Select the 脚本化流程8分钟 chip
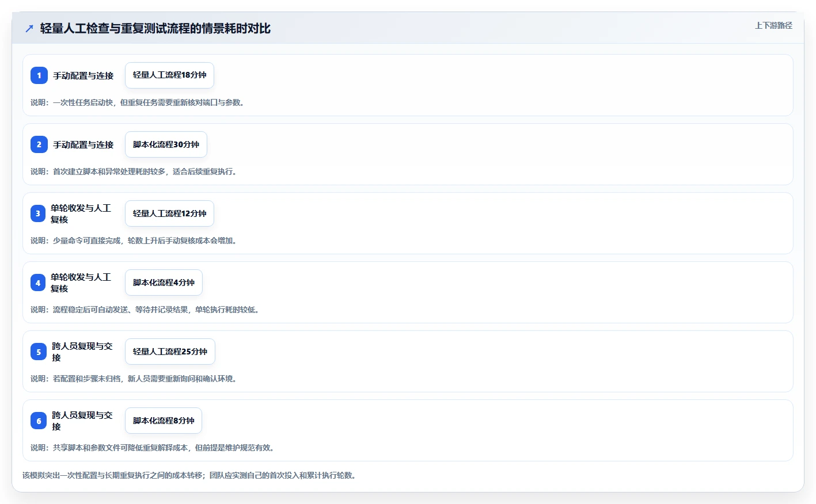Image resolution: width=816 pixels, height=504 pixels. tap(164, 421)
